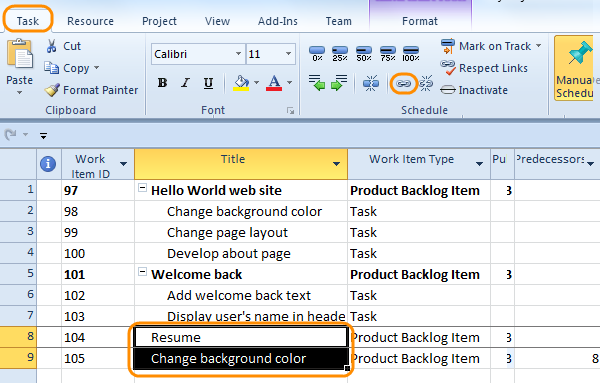The image size is (600, 383).
Task: Select the Change page layout cell
Action: [x=241, y=233]
